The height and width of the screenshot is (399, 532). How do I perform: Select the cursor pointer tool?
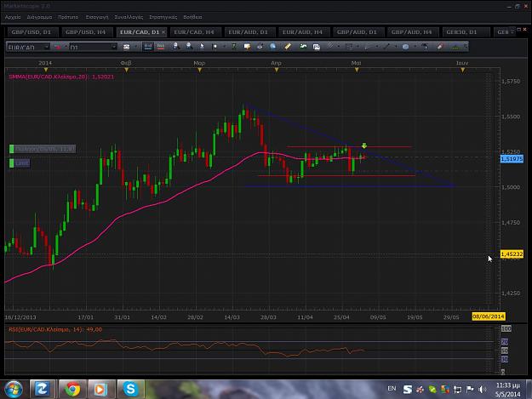click(x=202, y=47)
